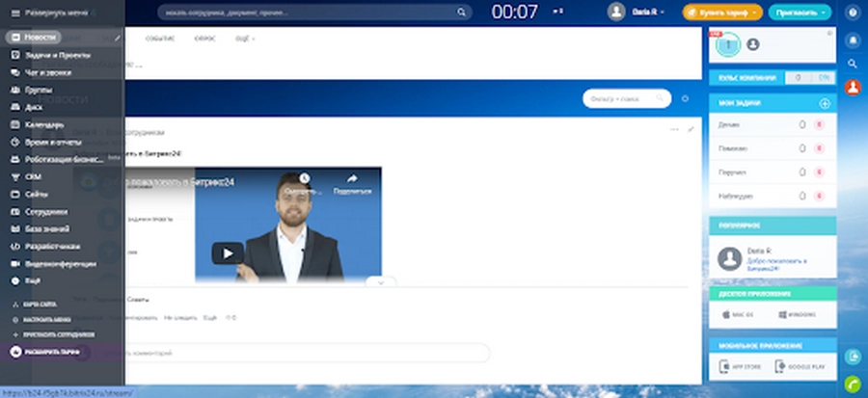
Task: Click the hamburger menu icon in the sidebar
Action: click(15, 13)
